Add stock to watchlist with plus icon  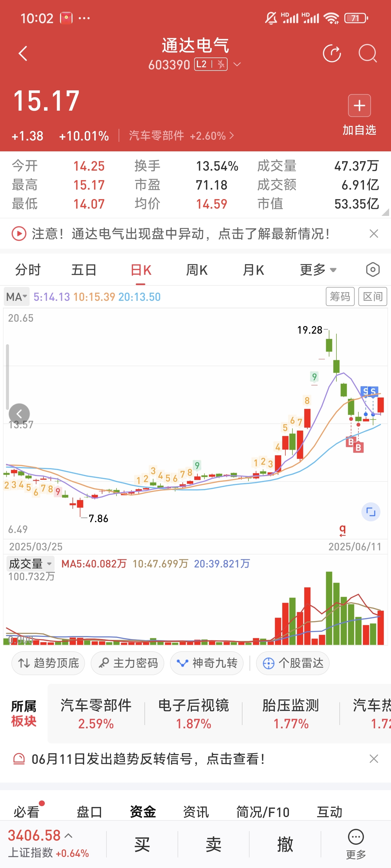click(359, 106)
